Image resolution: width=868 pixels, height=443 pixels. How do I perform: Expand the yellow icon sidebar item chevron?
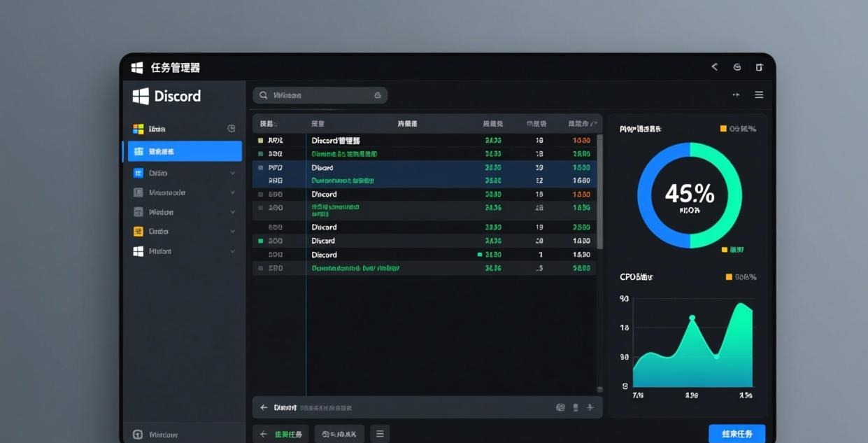point(232,231)
